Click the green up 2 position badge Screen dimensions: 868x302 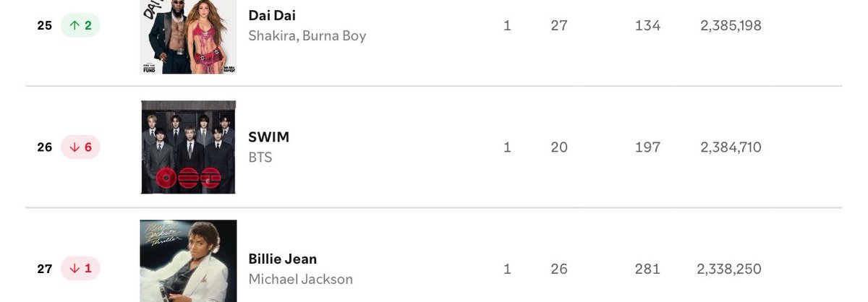pyautogui.click(x=80, y=25)
